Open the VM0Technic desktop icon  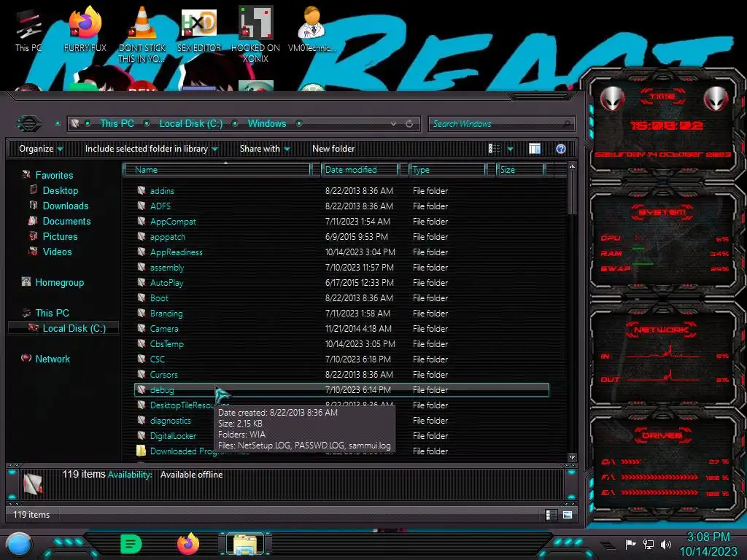tap(312, 29)
